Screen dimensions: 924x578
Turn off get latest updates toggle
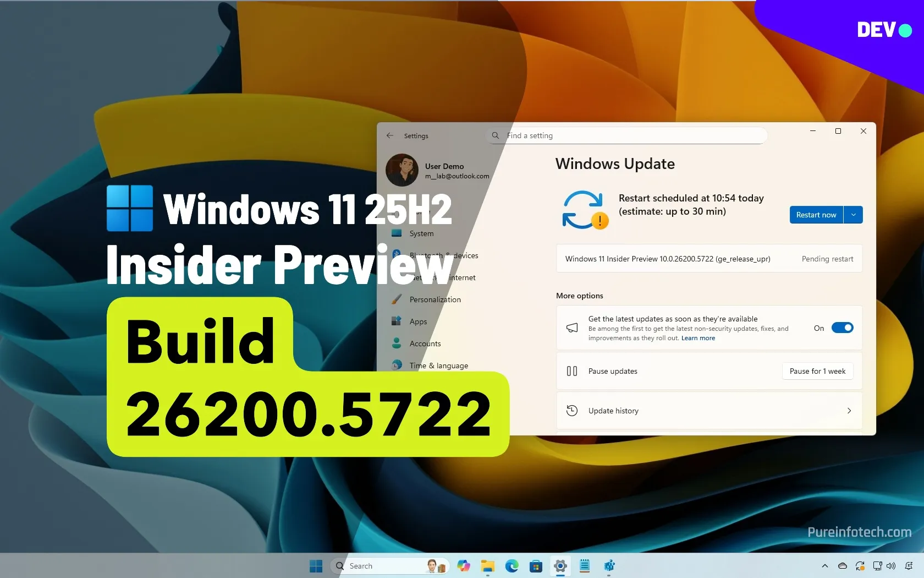point(842,328)
